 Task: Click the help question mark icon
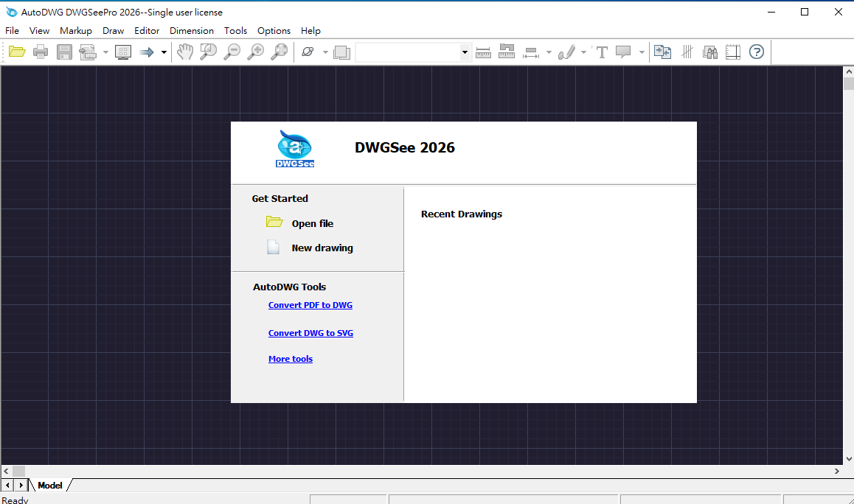[756, 52]
